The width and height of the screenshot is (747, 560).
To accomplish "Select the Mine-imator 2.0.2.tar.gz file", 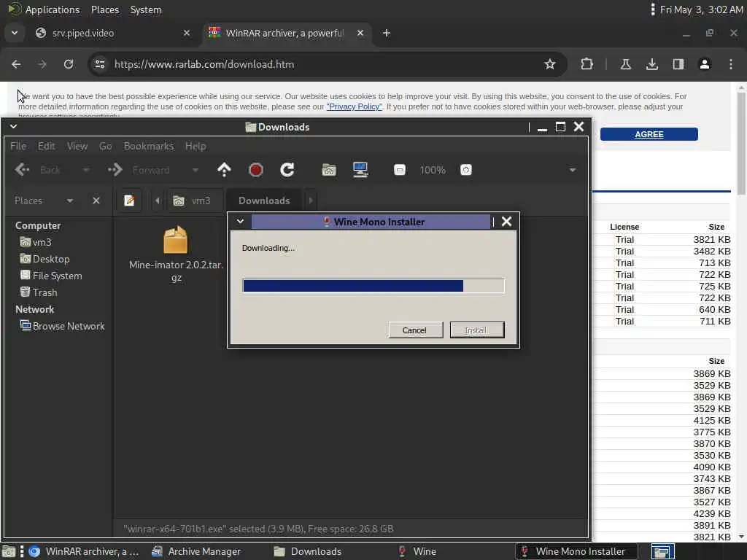I will point(176,254).
